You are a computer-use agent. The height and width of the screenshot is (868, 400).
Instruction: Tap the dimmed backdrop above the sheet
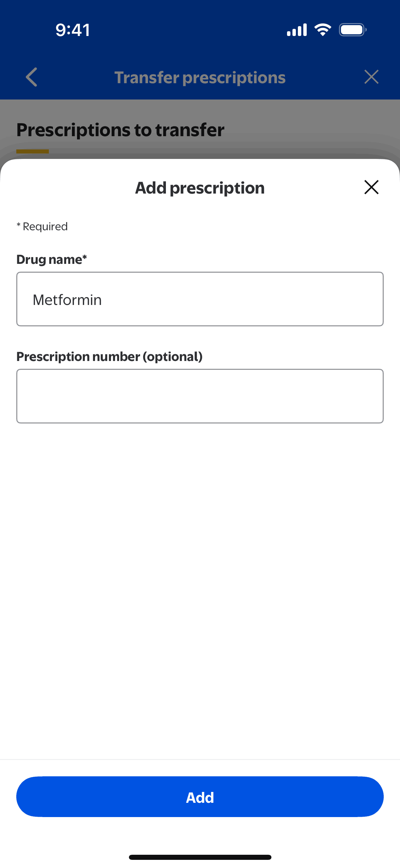(305, 126)
